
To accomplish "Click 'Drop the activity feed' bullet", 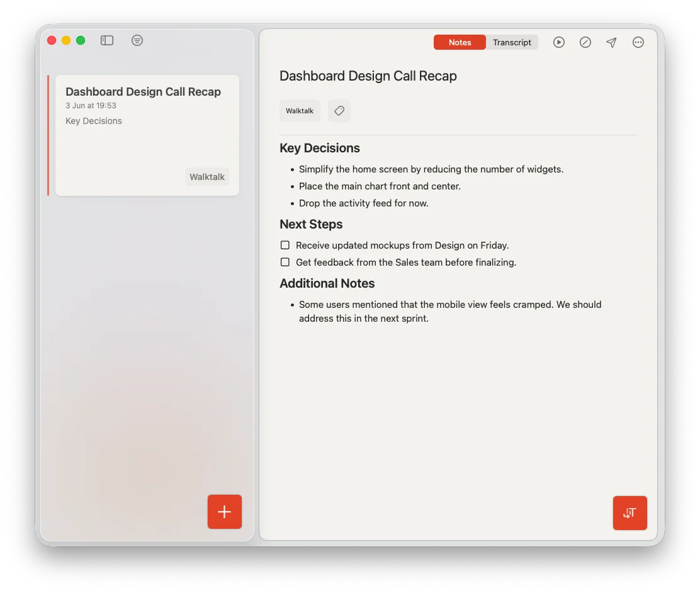I will pyautogui.click(x=364, y=203).
